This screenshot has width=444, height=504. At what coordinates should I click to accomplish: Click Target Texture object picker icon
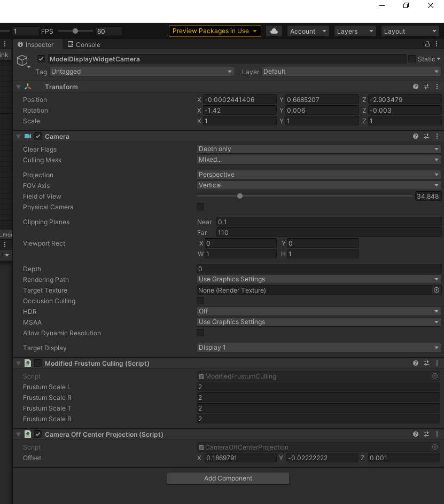[436, 290]
